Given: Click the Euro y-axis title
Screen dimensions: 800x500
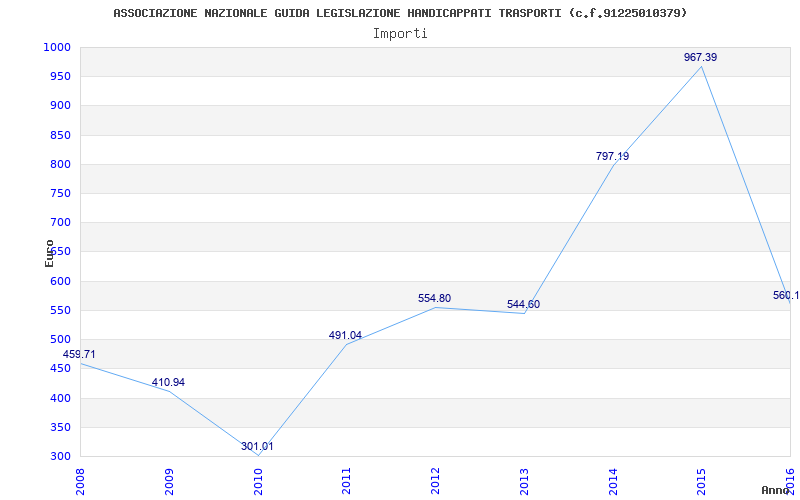Looking at the screenshot, I should (x=49, y=253).
